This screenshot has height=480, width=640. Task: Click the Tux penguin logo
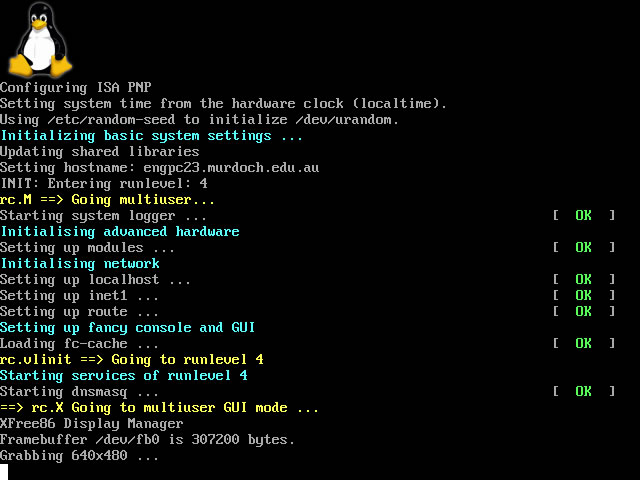[x=40, y=40]
